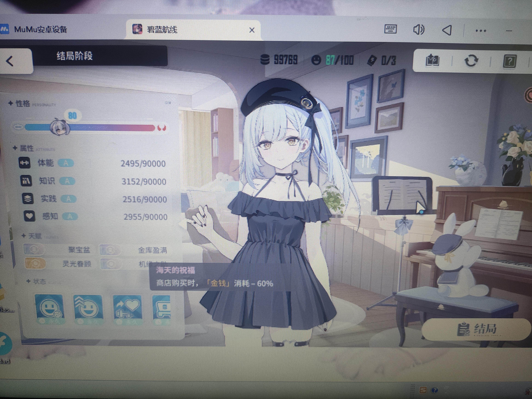Click the A grade badge next to 体能
The height and width of the screenshot is (399, 532).
66,163
